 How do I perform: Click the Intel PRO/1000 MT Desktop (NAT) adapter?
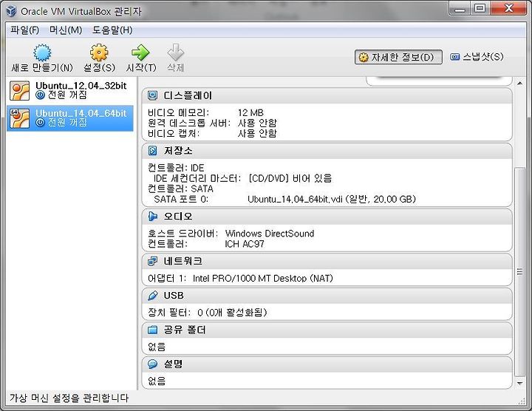263,278
